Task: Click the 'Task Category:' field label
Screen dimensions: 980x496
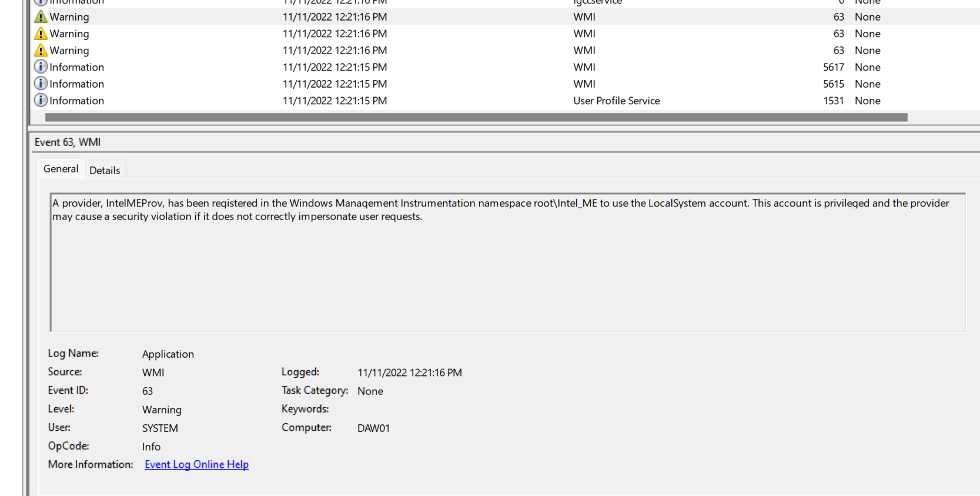Action: tap(315, 390)
